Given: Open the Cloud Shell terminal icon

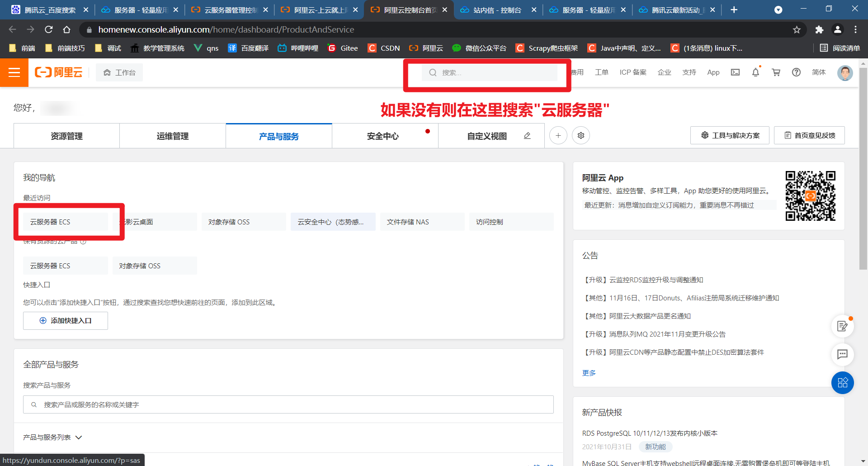Looking at the screenshot, I should click(x=735, y=72).
